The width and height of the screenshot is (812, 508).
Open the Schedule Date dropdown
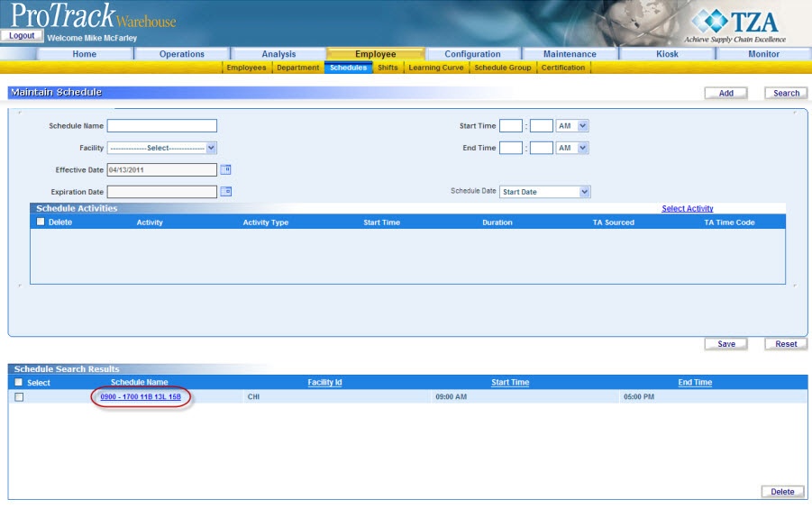pos(544,192)
